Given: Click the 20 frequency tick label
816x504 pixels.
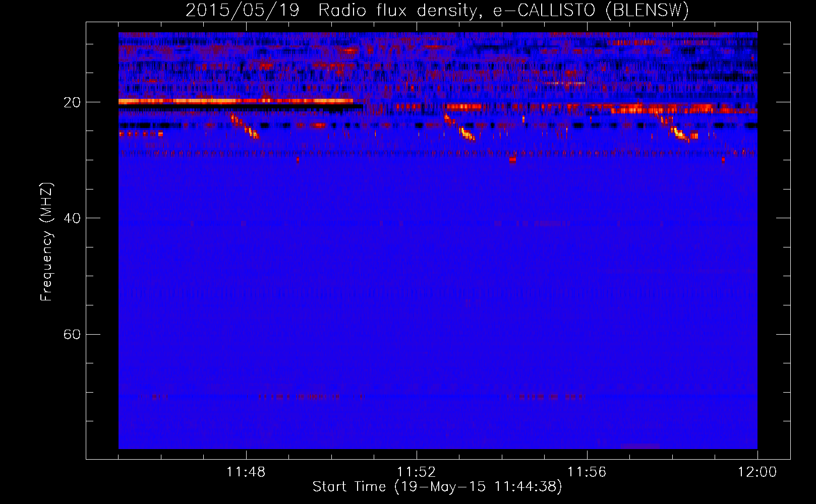Looking at the screenshot, I should coord(72,102).
